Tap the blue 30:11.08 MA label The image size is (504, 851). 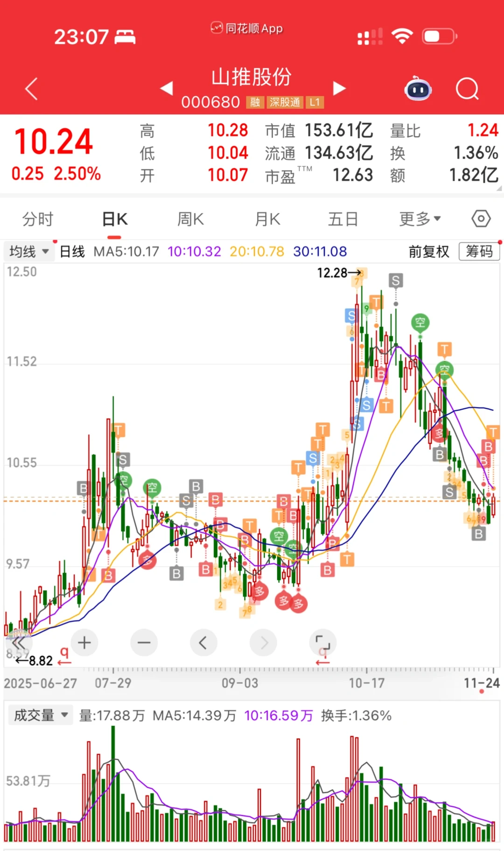(x=320, y=252)
